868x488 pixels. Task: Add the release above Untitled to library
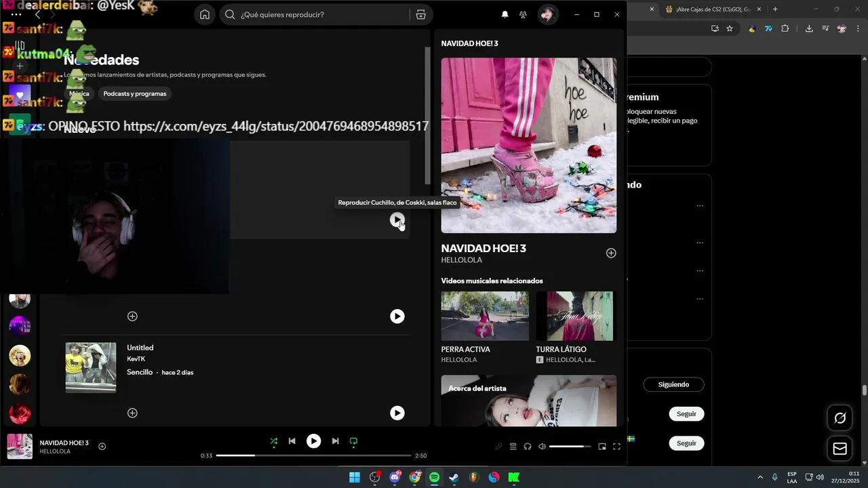pyautogui.click(x=132, y=317)
